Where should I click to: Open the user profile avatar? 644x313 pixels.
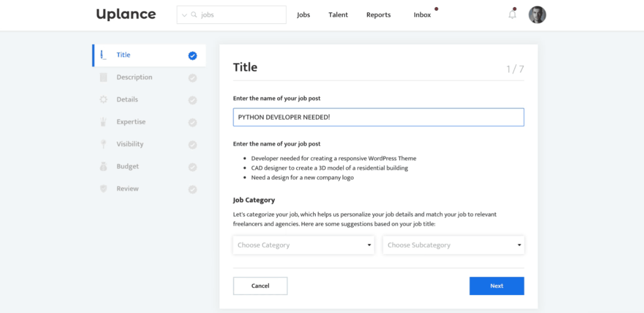537,15
